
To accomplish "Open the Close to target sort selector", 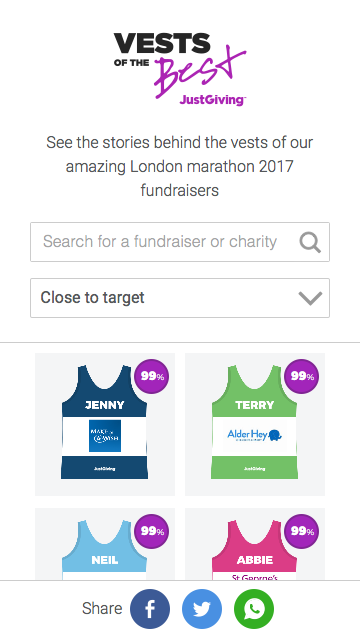I will [180, 298].
